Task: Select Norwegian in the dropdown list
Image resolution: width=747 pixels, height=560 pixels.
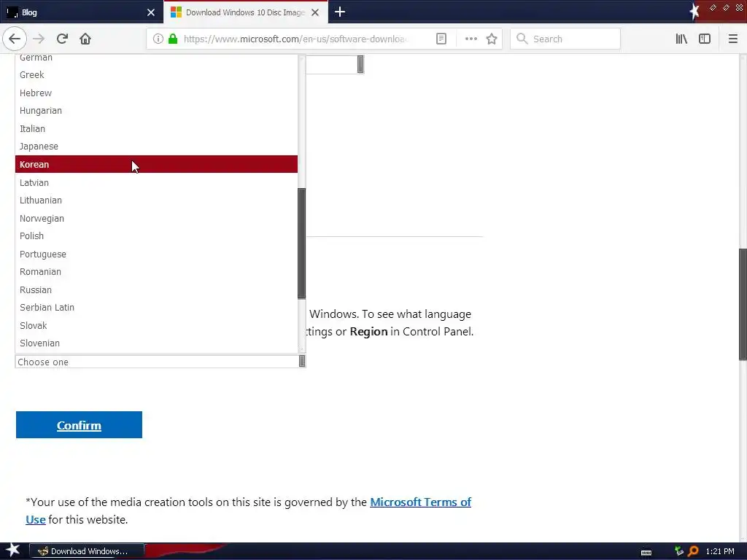Action: 156,218
